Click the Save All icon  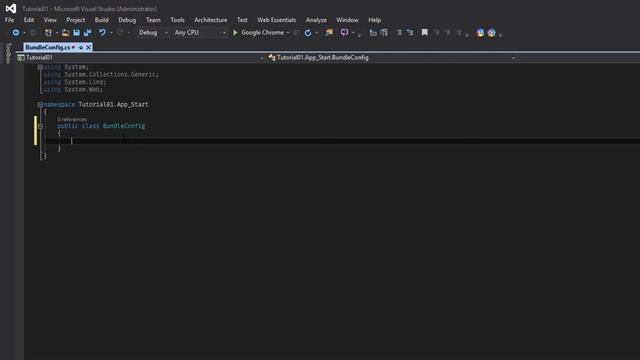(x=87, y=33)
